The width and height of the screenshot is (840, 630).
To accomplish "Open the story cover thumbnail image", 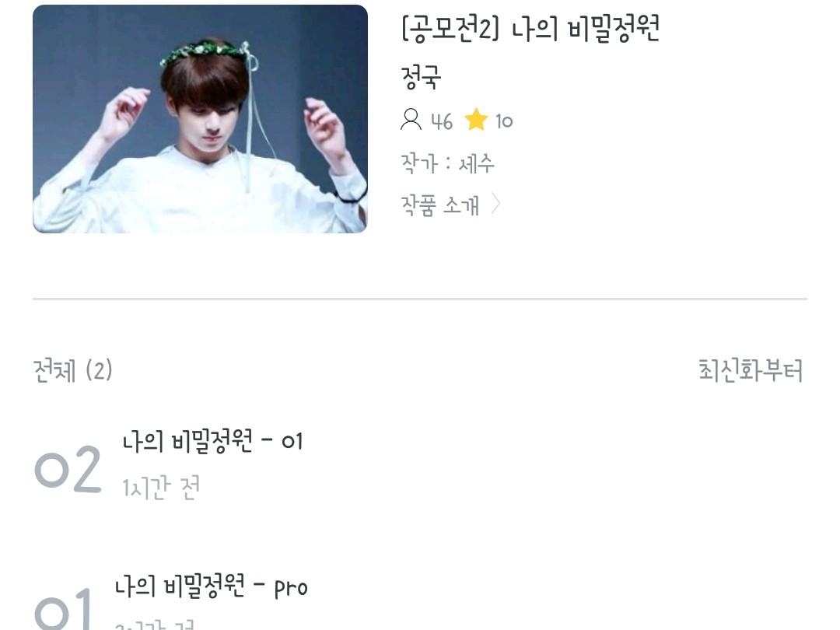I will [200, 119].
